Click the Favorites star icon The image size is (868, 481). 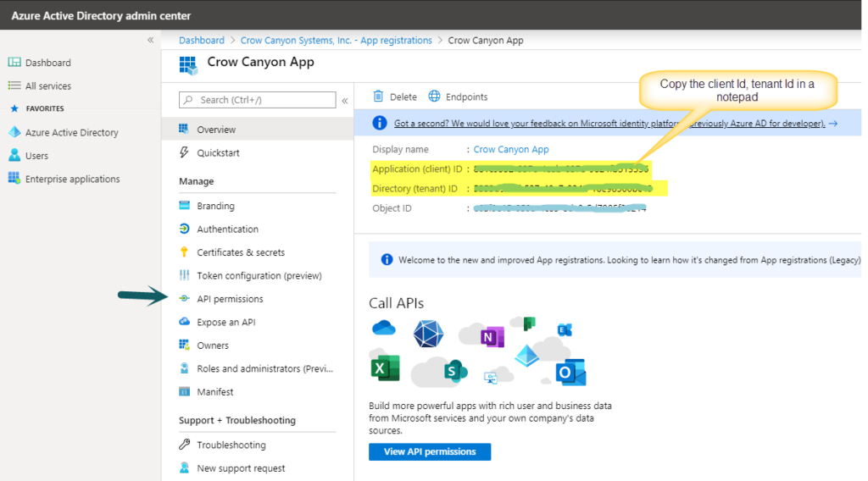click(x=14, y=108)
